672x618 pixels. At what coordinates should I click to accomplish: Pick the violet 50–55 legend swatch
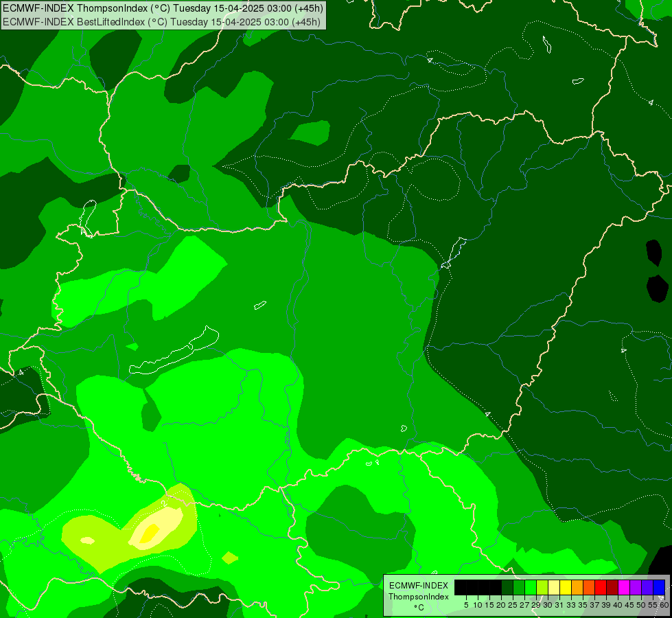(x=647, y=587)
